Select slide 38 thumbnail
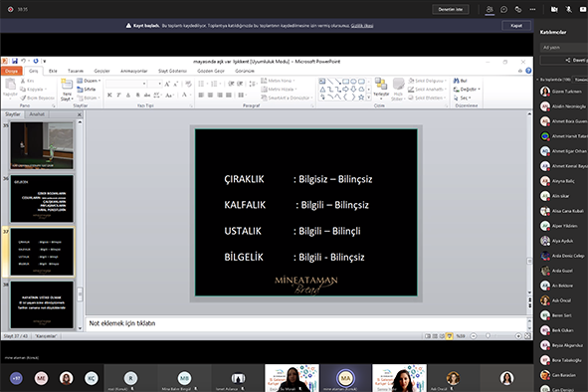 click(42, 305)
